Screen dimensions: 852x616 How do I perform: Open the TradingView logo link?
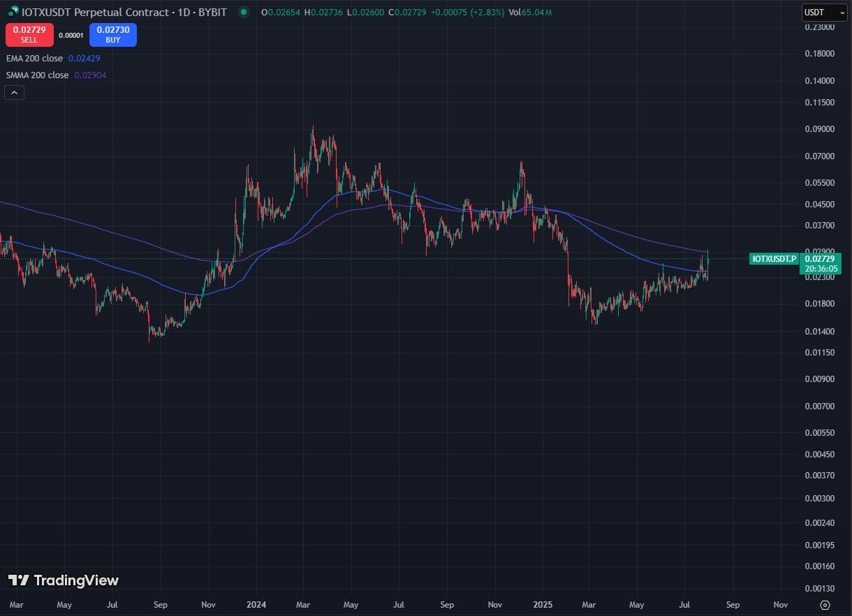pyautogui.click(x=63, y=580)
